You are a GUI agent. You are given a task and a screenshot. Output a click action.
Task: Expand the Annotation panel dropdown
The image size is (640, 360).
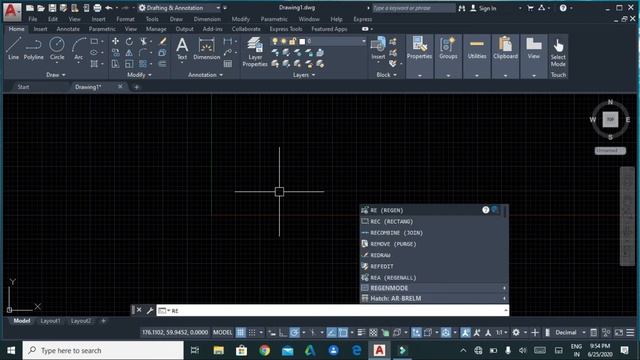point(205,75)
